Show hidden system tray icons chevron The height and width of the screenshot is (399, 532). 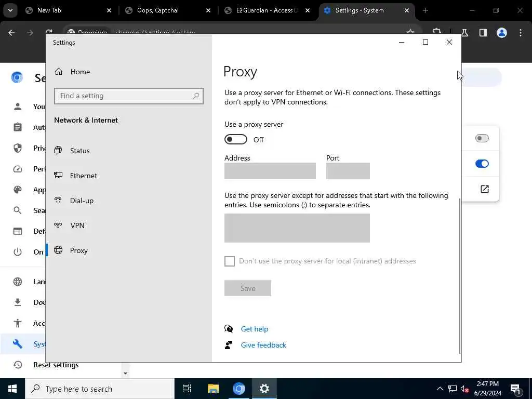(440, 389)
